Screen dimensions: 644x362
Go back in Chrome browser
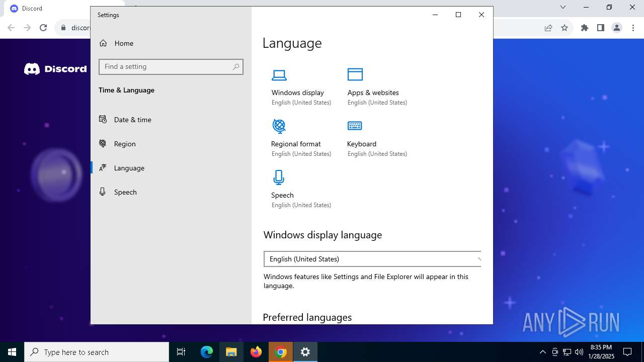pyautogui.click(x=11, y=28)
